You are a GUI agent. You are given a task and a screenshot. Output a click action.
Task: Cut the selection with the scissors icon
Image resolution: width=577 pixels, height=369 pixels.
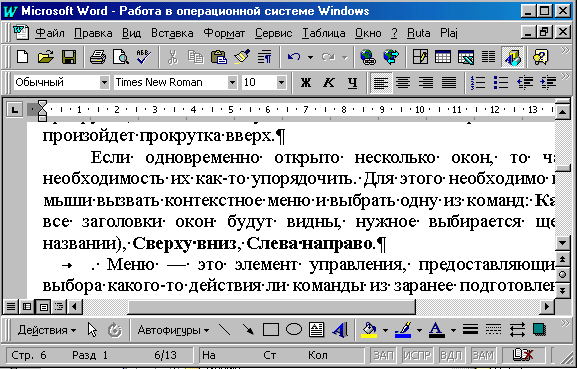point(172,57)
